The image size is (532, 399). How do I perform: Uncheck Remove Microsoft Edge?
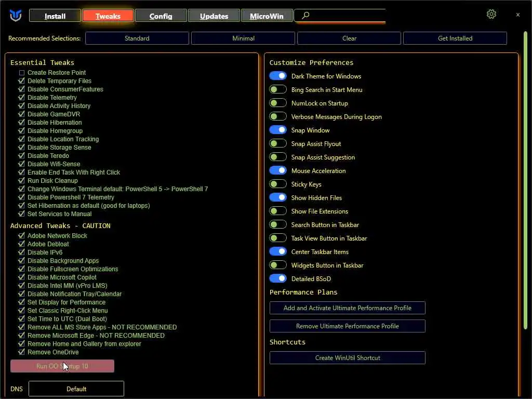22,335
